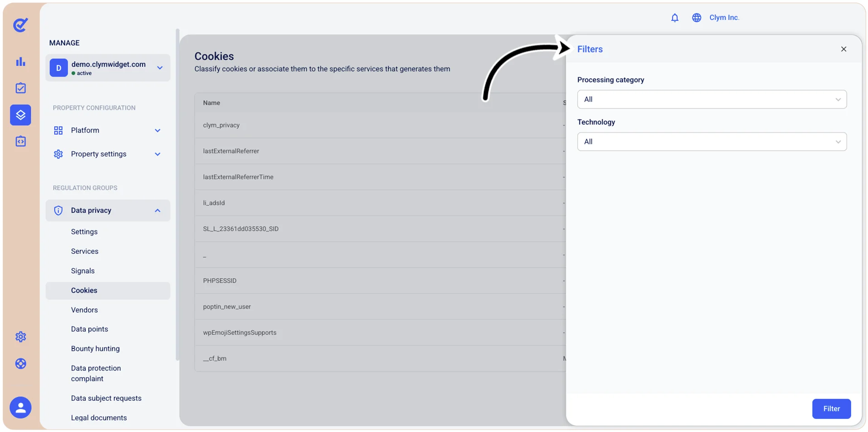Click the lastExternalReferrer cookie name
Image resolution: width=868 pixels, height=432 pixels.
[231, 151]
